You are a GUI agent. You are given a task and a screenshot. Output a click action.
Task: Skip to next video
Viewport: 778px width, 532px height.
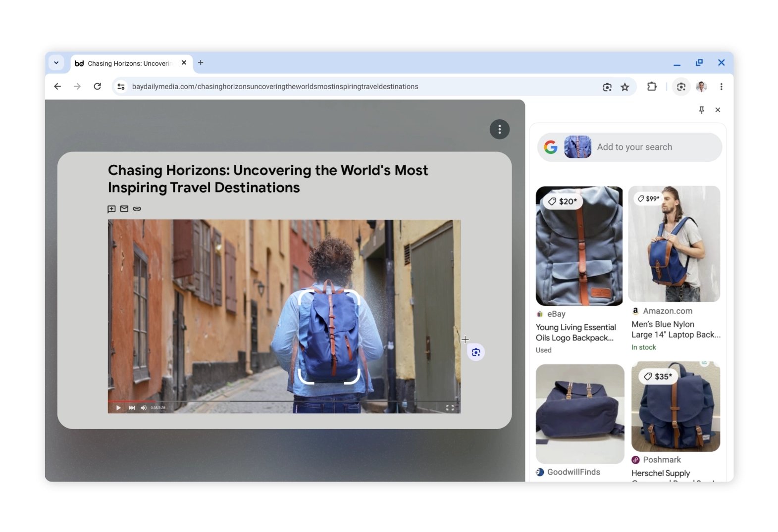(132, 408)
